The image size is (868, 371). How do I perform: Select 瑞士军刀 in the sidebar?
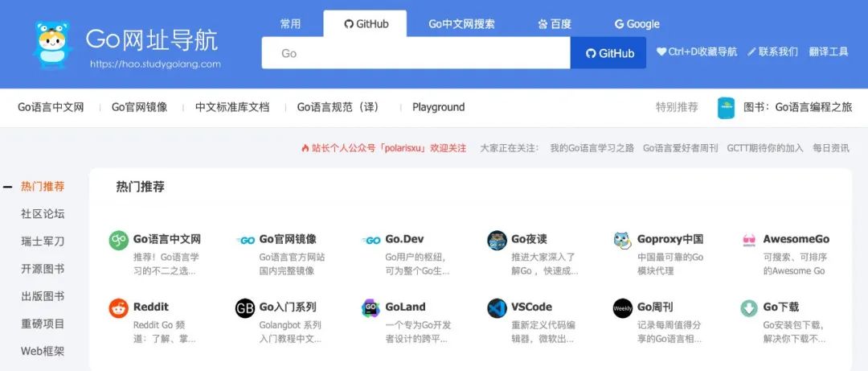tap(43, 241)
